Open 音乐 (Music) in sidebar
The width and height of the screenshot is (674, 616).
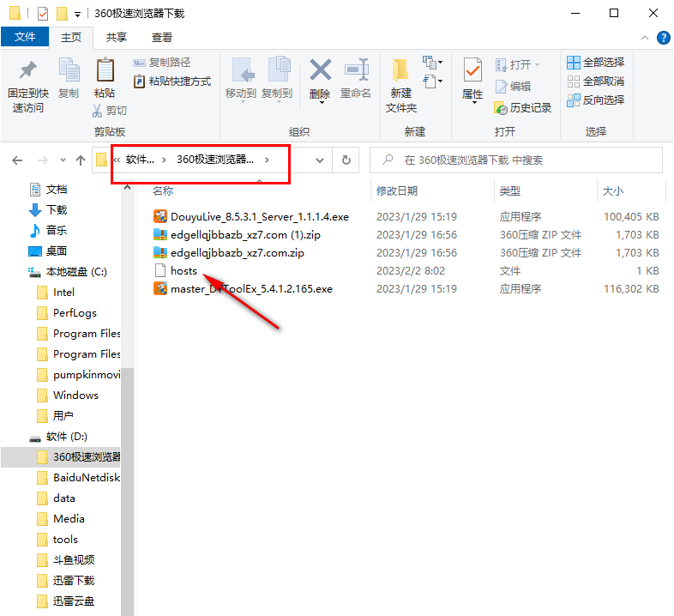pos(57,231)
